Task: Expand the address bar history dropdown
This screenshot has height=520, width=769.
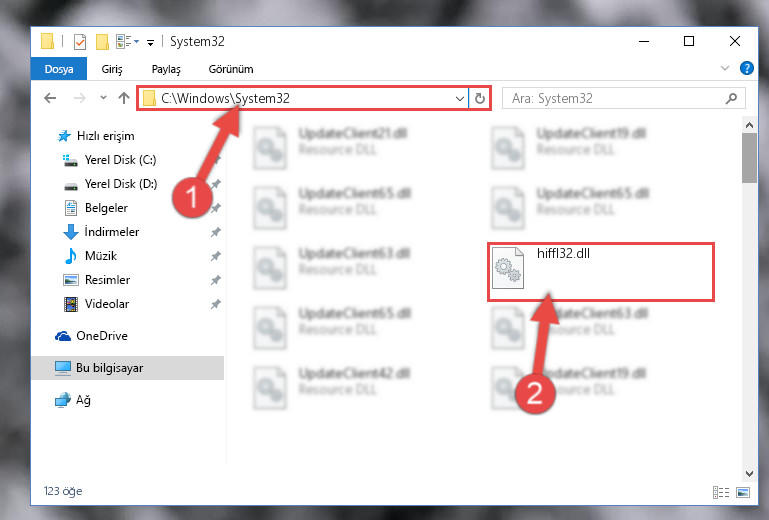Action: pos(460,99)
